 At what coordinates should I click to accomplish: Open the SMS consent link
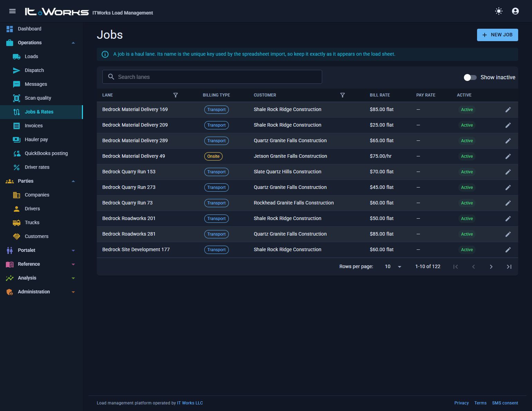click(505, 403)
